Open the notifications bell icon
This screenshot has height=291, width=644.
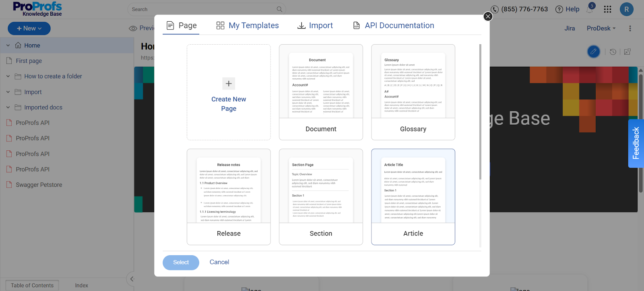point(590,9)
